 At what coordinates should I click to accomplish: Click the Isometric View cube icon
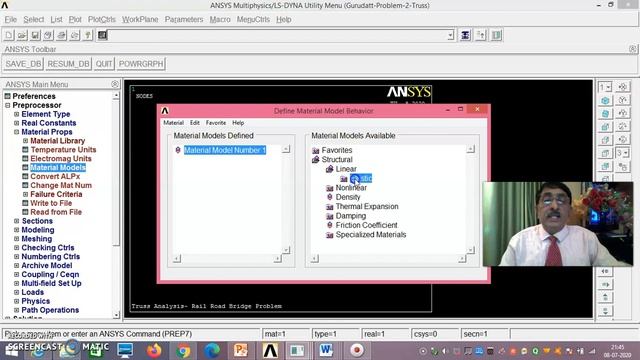tap(605, 100)
